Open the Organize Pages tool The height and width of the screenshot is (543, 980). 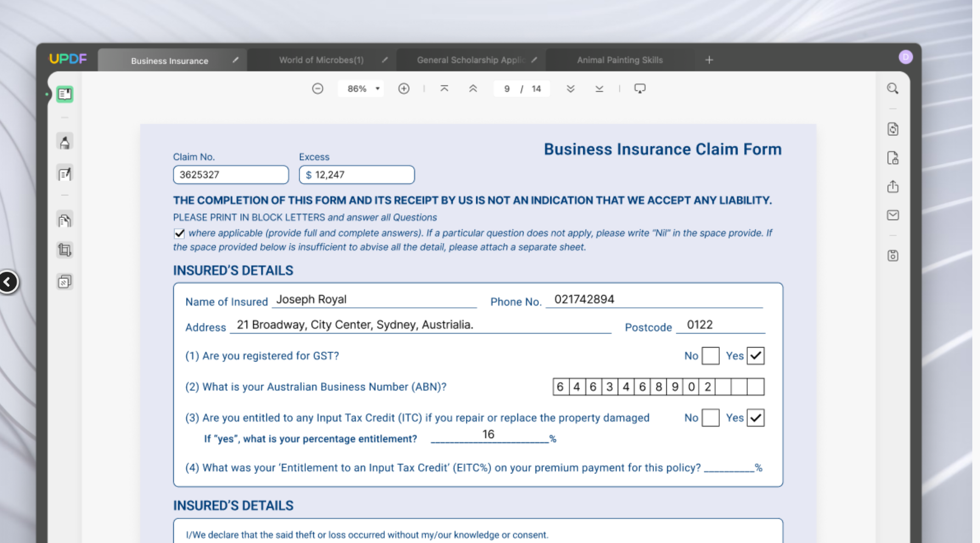(65, 220)
